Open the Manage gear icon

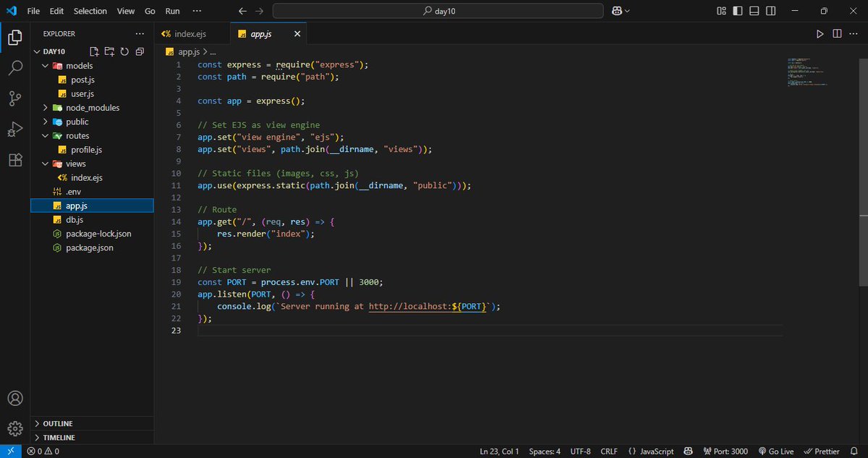coord(14,428)
